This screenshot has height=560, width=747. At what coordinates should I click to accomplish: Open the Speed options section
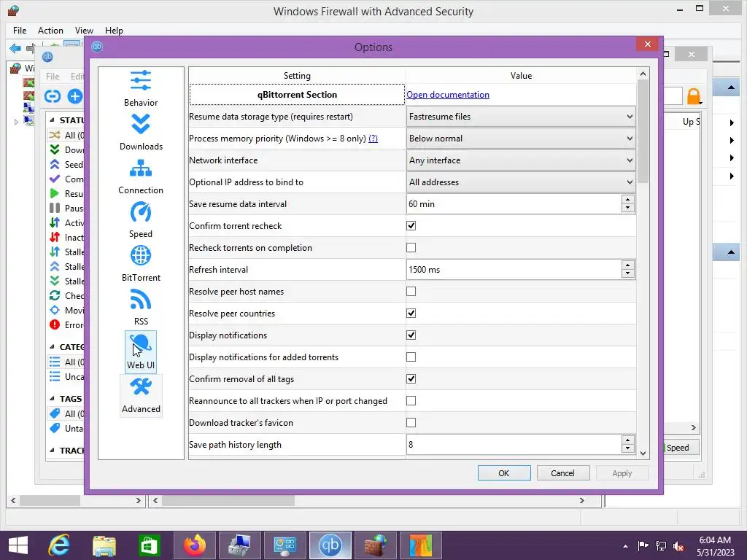click(x=141, y=220)
